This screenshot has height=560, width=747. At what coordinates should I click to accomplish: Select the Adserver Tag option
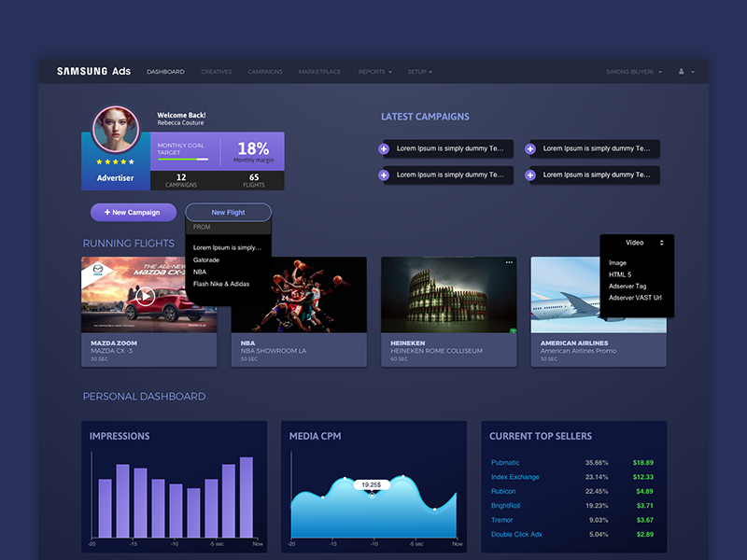627,287
